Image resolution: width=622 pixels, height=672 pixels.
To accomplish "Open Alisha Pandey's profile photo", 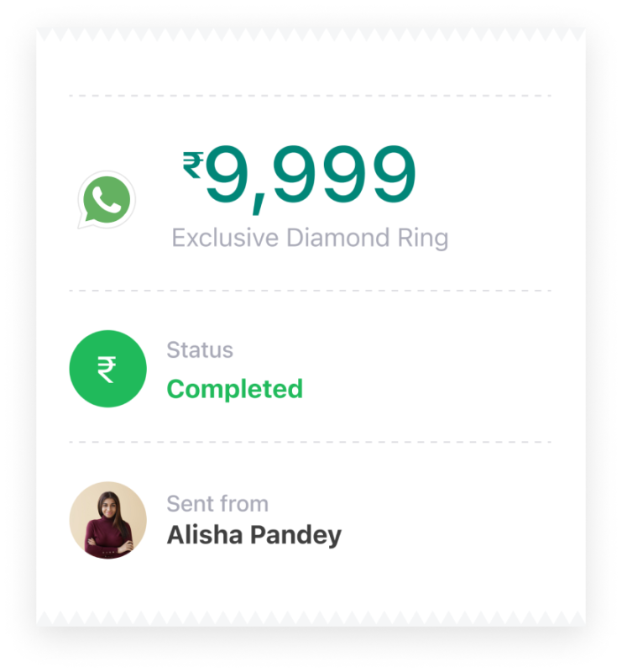I will (x=108, y=520).
